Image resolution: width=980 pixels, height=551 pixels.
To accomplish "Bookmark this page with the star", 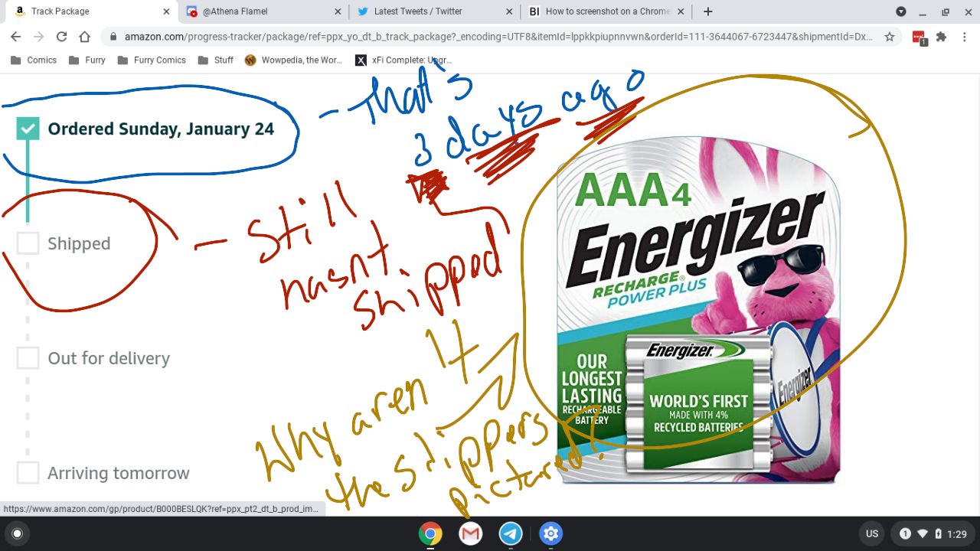I will coord(889,37).
